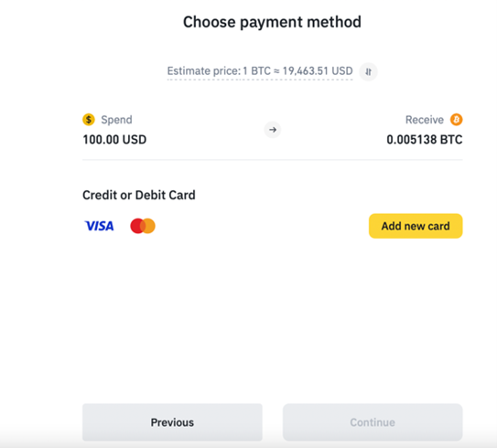Image resolution: width=497 pixels, height=448 pixels.
Task: Go back with the Previous button
Action: point(172,422)
